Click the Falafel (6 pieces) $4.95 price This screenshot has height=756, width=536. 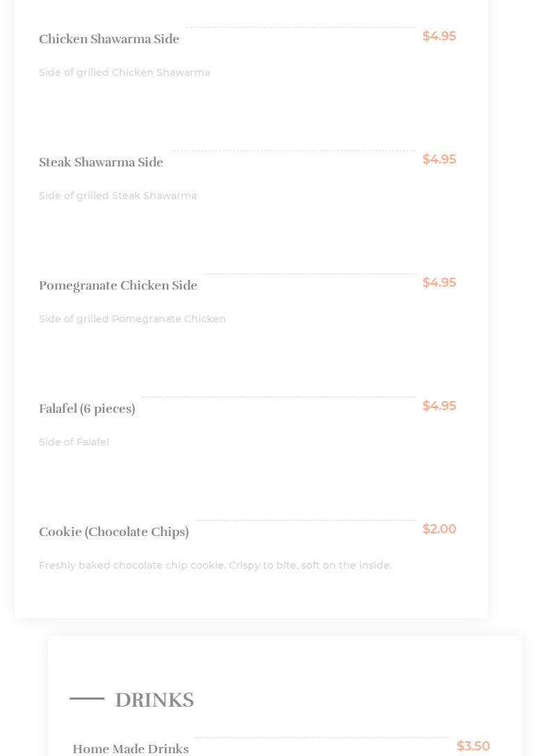pyautogui.click(x=439, y=406)
